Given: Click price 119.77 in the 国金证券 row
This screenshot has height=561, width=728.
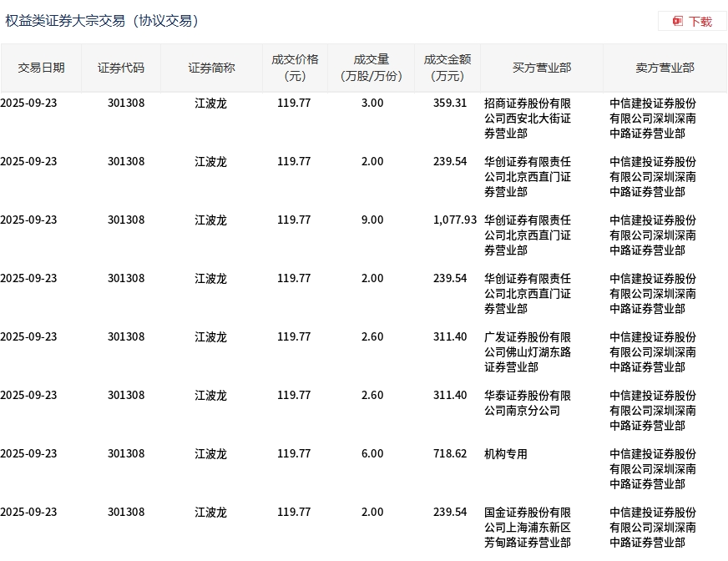Looking at the screenshot, I should coord(294,513).
